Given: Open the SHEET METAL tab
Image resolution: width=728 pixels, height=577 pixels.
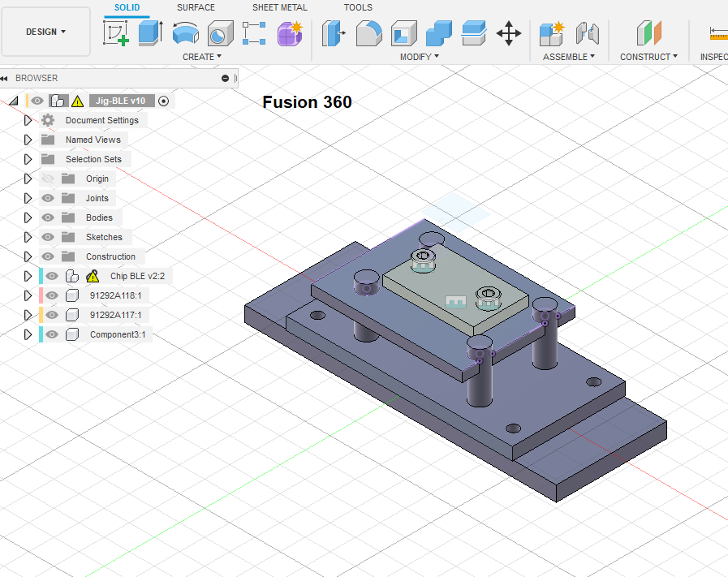Looking at the screenshot, I should pyautogui.click(x=279, y=7).
